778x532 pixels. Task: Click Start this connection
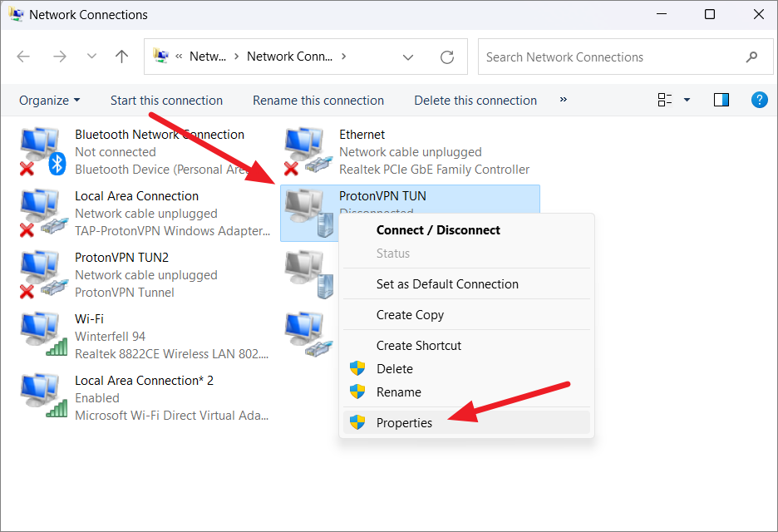(166, 101)
